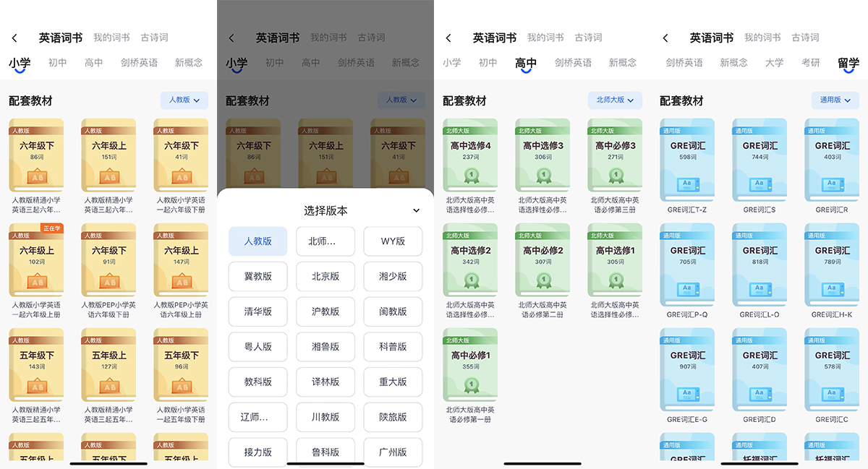
Task: Collapse the 选择版本 selection sheet
Action: tap(416, 210)
